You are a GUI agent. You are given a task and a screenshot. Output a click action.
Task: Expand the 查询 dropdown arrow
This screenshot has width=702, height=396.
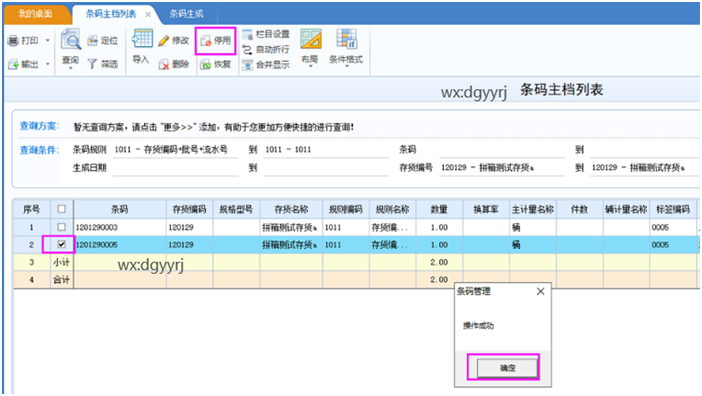(x=70, y=69)
